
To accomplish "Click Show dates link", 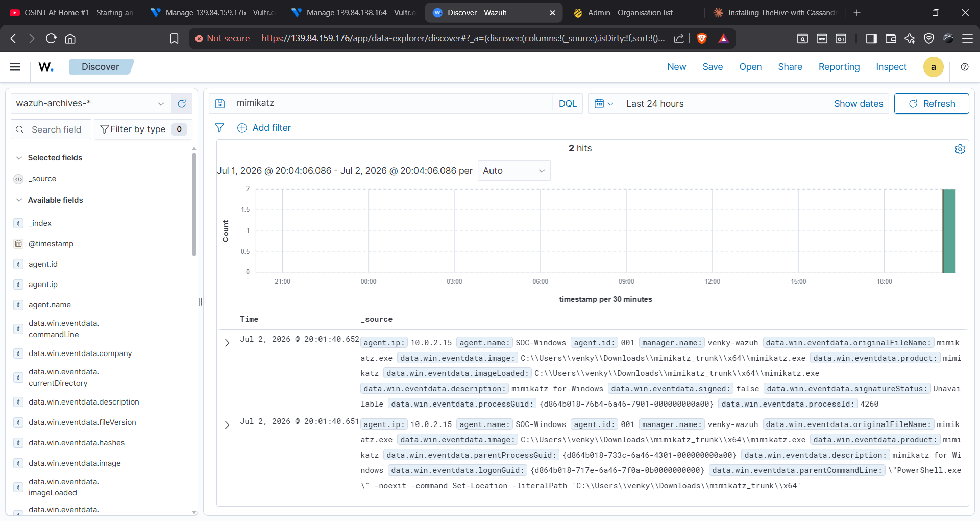I will [x=859, y=104].
